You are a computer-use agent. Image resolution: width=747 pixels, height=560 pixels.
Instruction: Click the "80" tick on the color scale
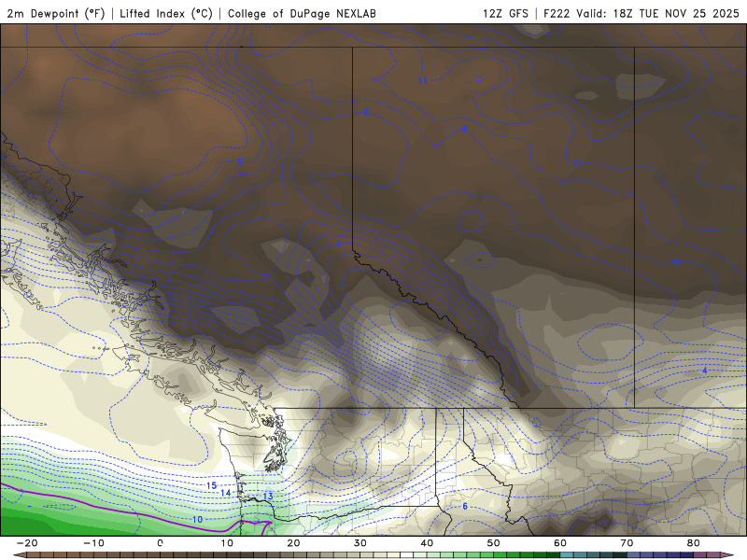[x=693, y=543]
